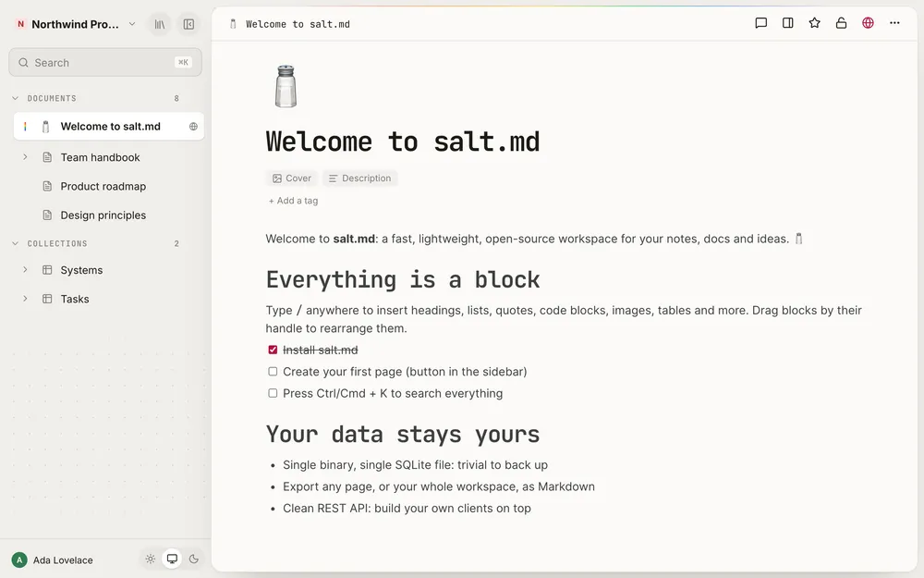924x578 pixels.
Task: Click the Everything is a block heading
Action: (403, 279)
